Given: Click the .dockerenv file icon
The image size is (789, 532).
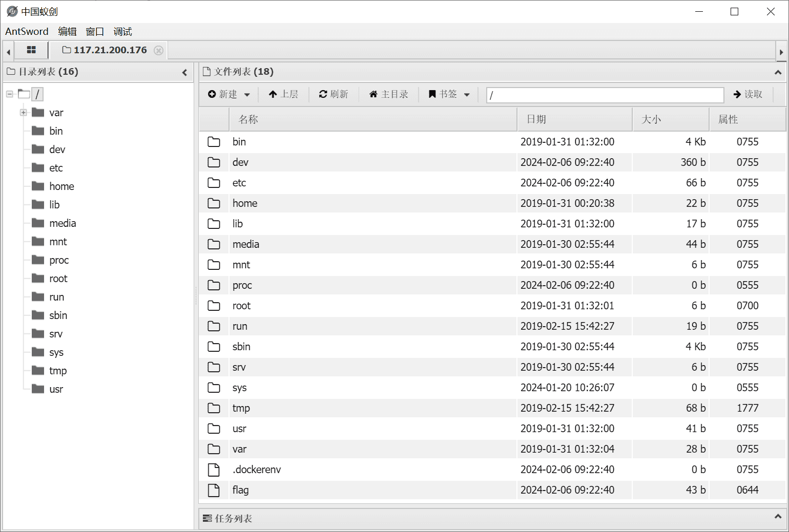Looking at the screenshot, I should [214, 470].
